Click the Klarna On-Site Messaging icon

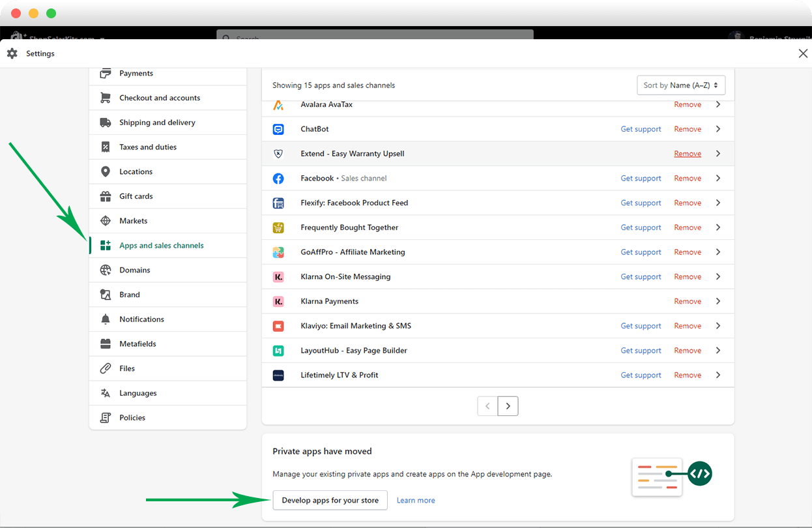tap(278, 277)
